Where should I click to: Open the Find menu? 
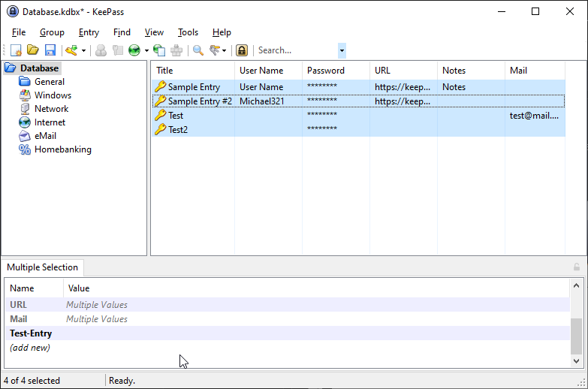click(x=122, y=32)
